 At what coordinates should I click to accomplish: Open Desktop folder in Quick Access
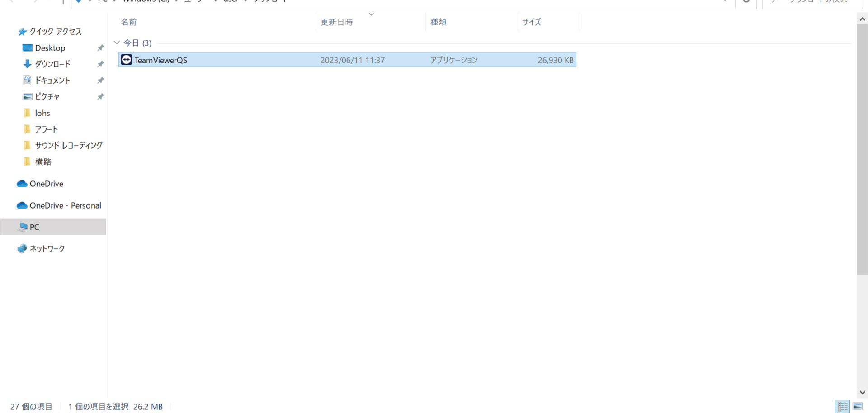pos(50,48)
